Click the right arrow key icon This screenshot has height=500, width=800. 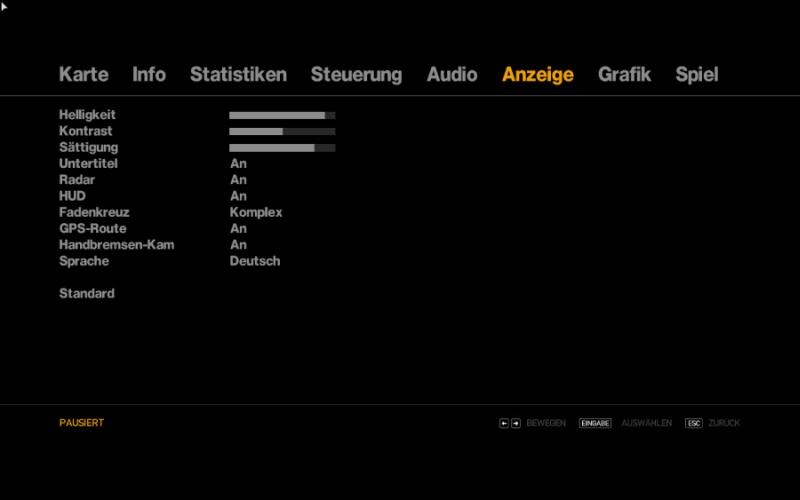pyautogui.click(x=516, y=423)
